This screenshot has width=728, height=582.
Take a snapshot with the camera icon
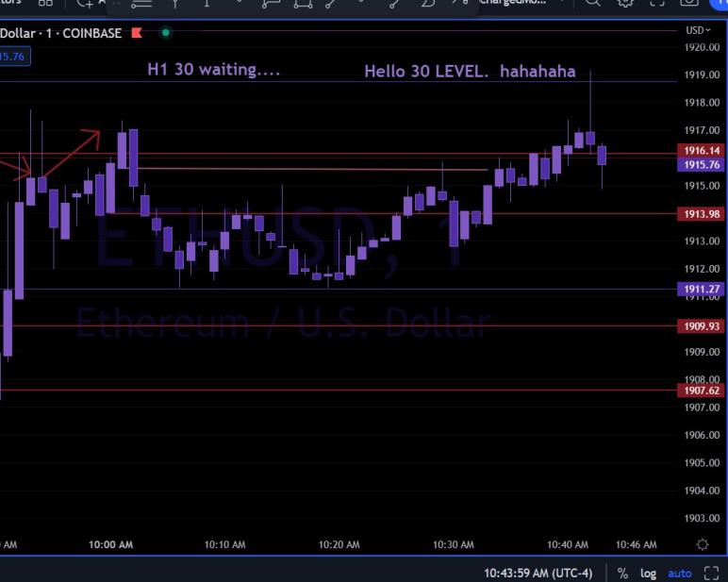point(689,3)
